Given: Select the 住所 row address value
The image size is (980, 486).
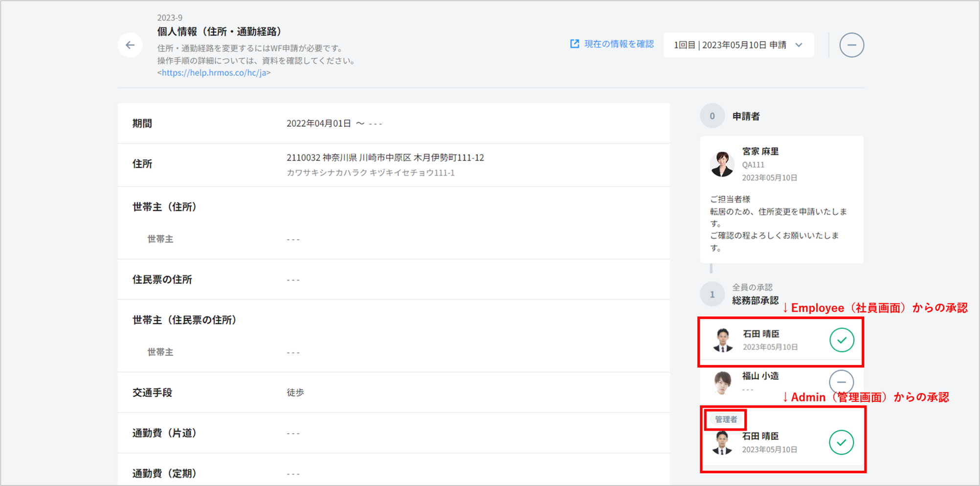Looking at the screenshot, I should (x=385, y=158).
